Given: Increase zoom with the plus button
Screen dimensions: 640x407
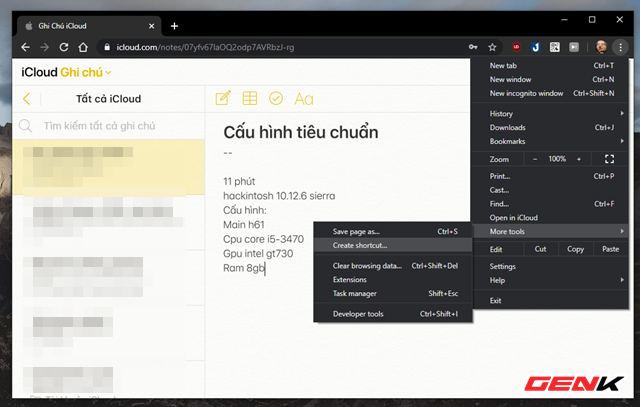Looking at the screenshot, I should (579, 159).
